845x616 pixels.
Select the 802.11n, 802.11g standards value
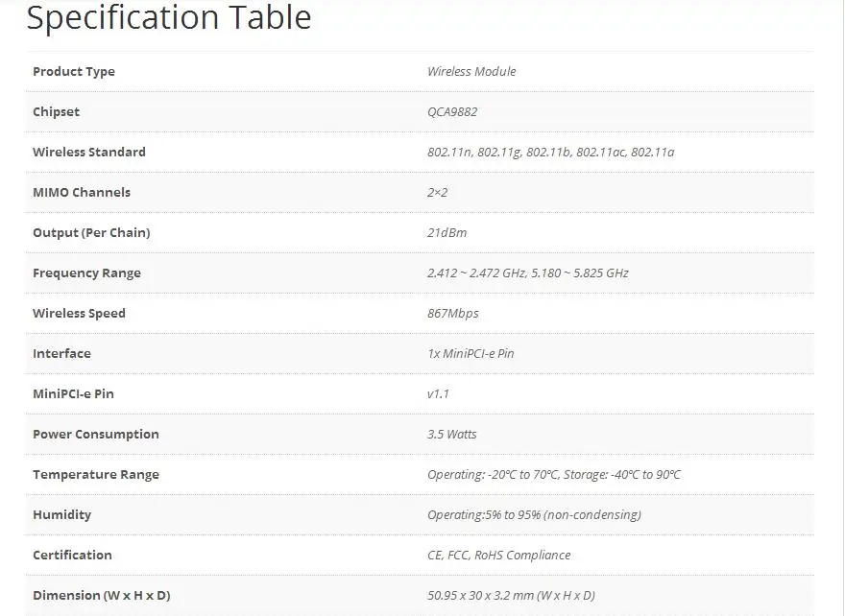click(551, 153)
